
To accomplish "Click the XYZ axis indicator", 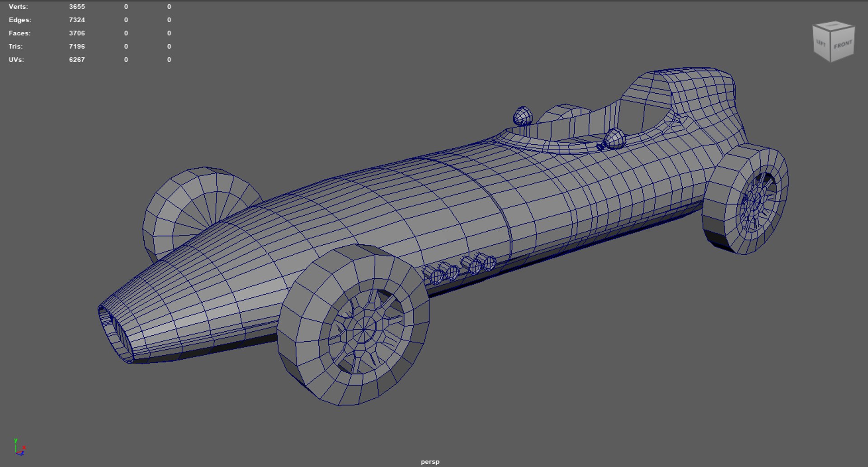I will click(19, 447).
